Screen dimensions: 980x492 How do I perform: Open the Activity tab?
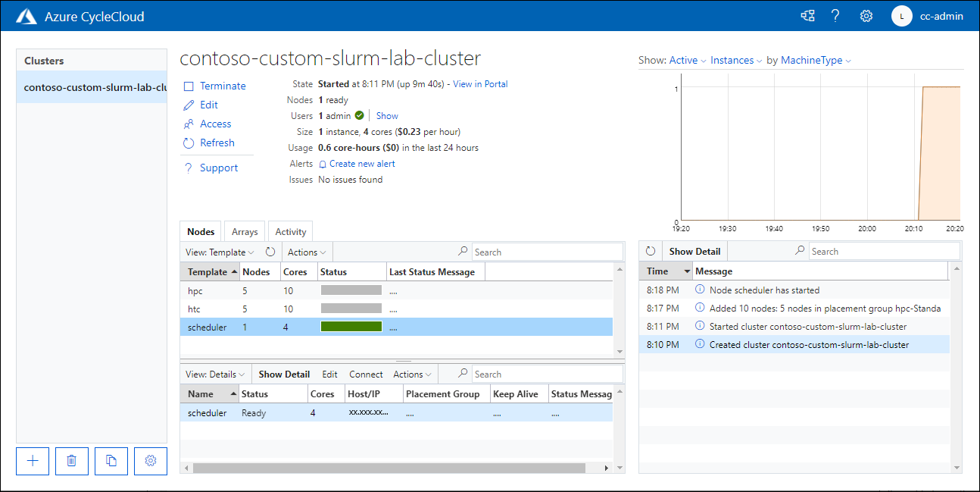(x=290, y=231)
